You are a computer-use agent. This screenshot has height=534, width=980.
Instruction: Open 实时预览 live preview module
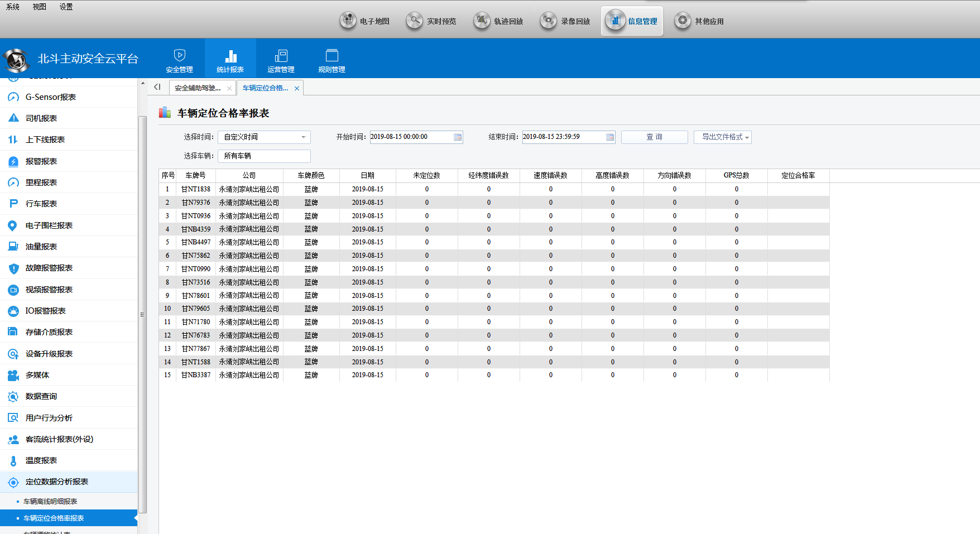coord(431,21)
